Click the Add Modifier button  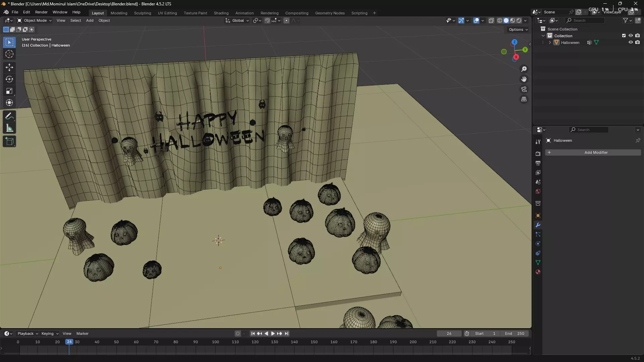(x=593, y=153)
